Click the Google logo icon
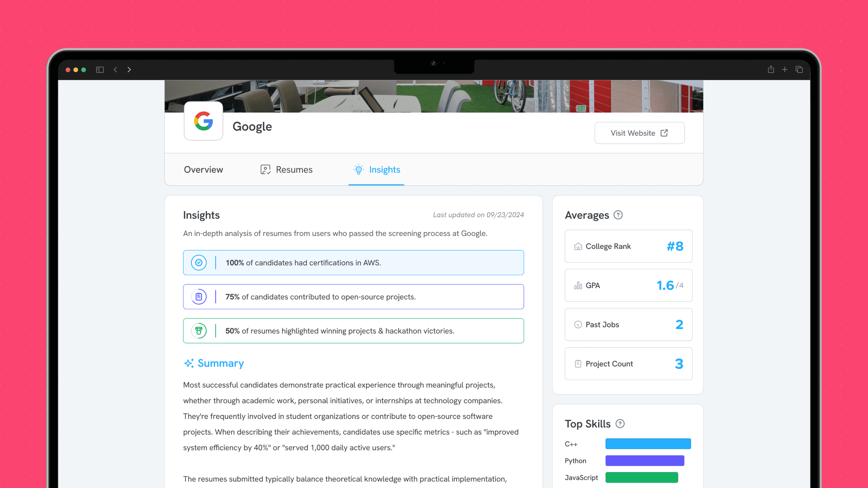 [203, 121]
